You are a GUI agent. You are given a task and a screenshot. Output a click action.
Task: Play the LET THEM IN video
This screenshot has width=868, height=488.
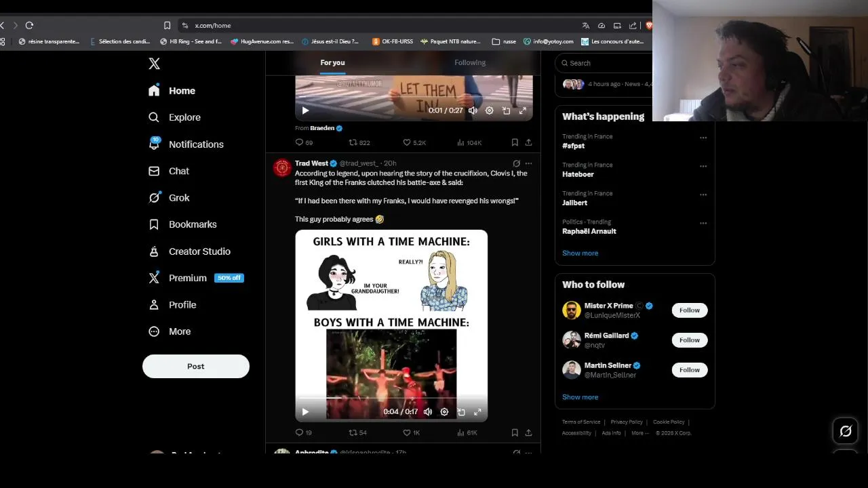click(x=305, y=110)
